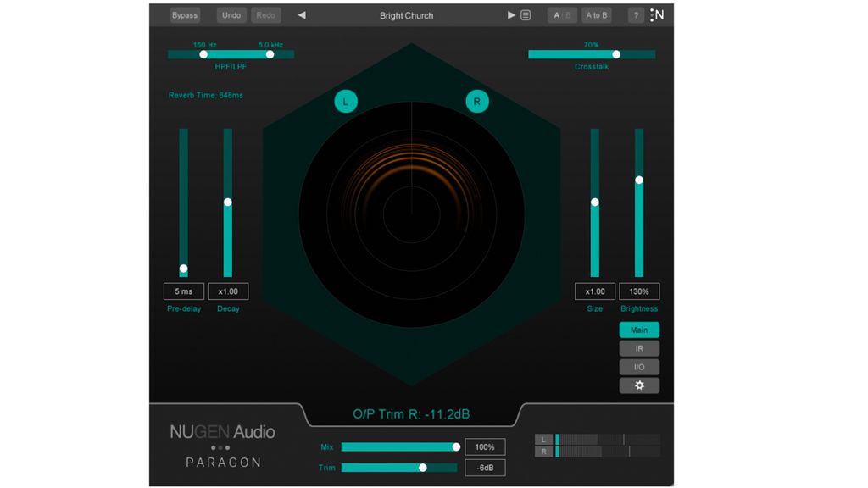The height and width of the screenshot is (488, 868).
Task: Click the Pre-delay value field showing 5 ms
Action: click(183, 291)
